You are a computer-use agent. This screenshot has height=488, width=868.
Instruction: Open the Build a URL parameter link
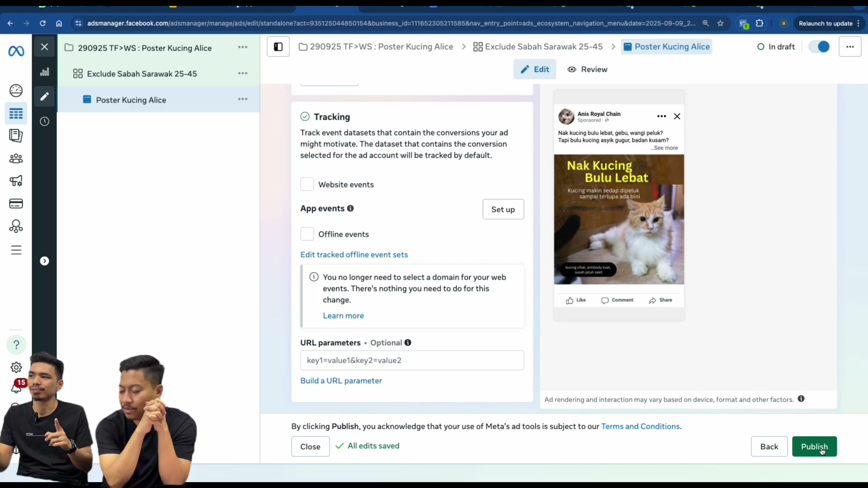(x=341, y=380)
